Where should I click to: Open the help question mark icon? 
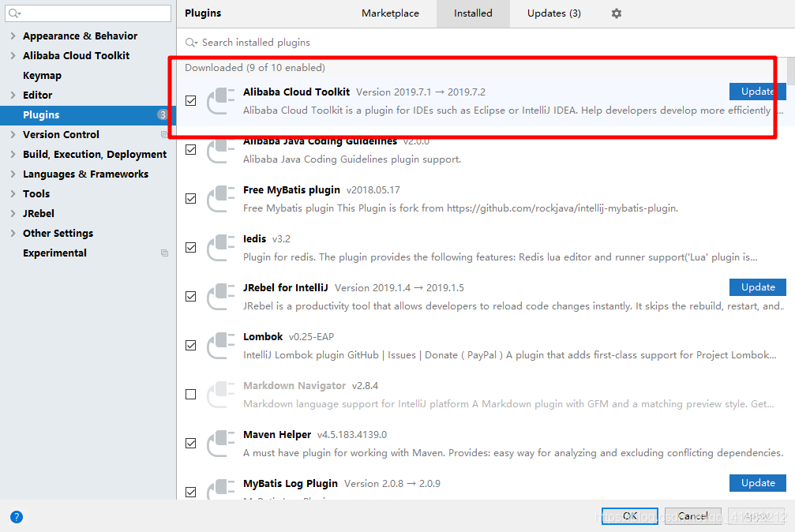(17, 517)
